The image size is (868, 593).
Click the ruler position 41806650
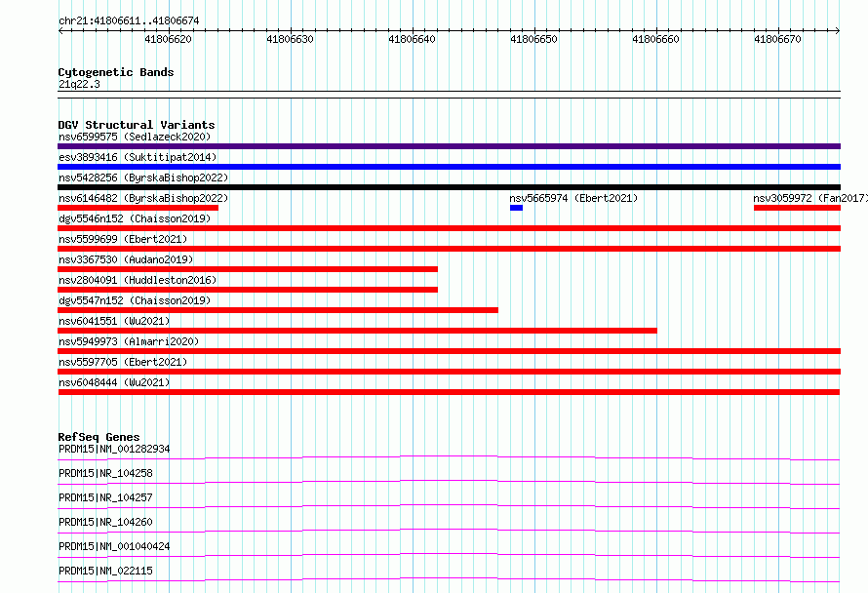coord(533,39)
